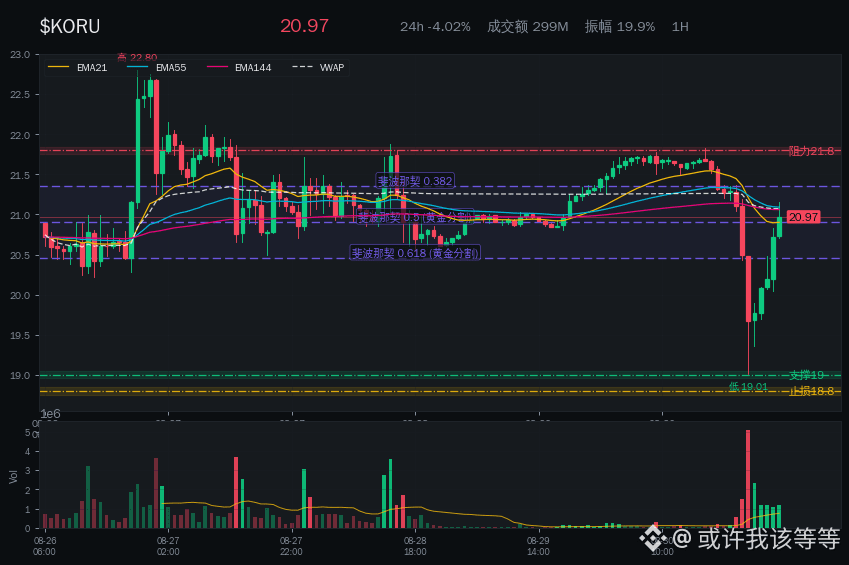Image resolution: width=849 pixels, height=565 pixels.
Task: Click the EMA55 blue legend line swatch
Action: (x=138, y=67)
